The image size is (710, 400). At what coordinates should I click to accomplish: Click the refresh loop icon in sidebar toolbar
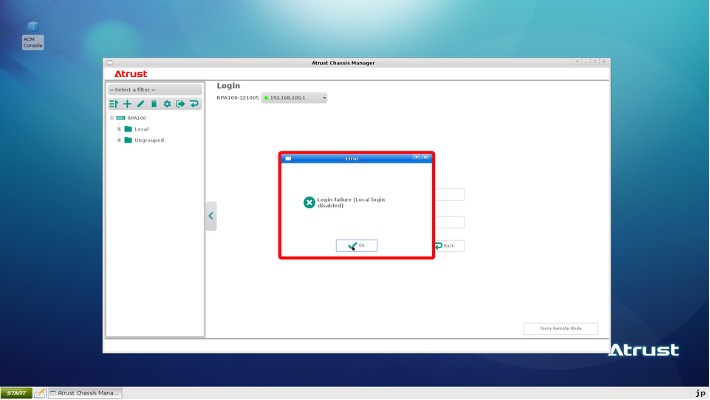point(194,103)
